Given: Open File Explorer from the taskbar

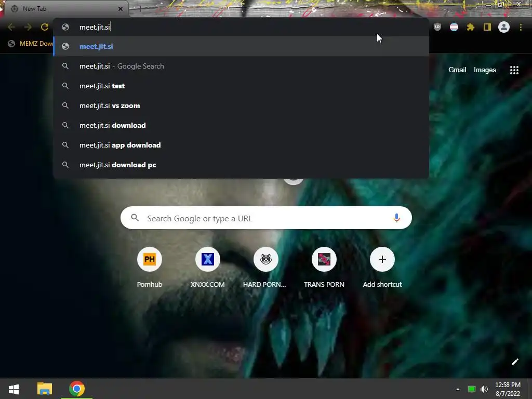Looking at the screenshot, I should click(x=45, y=389).
